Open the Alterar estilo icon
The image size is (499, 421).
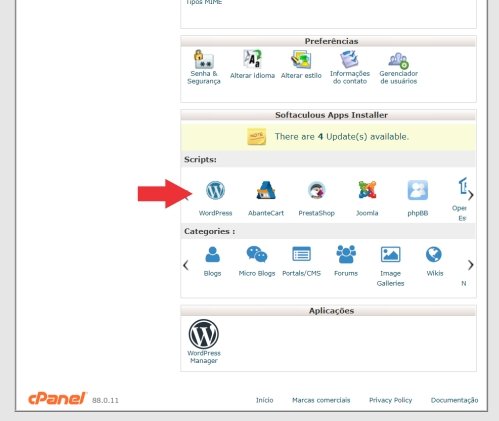pos(301,64)
